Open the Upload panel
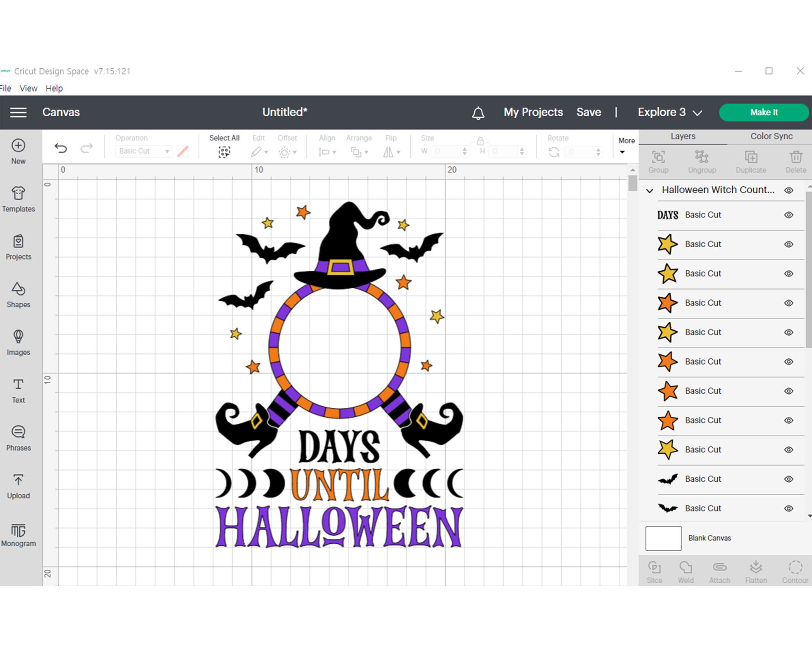Viewport: 812px width, 650px height. (x=18, y=486)
